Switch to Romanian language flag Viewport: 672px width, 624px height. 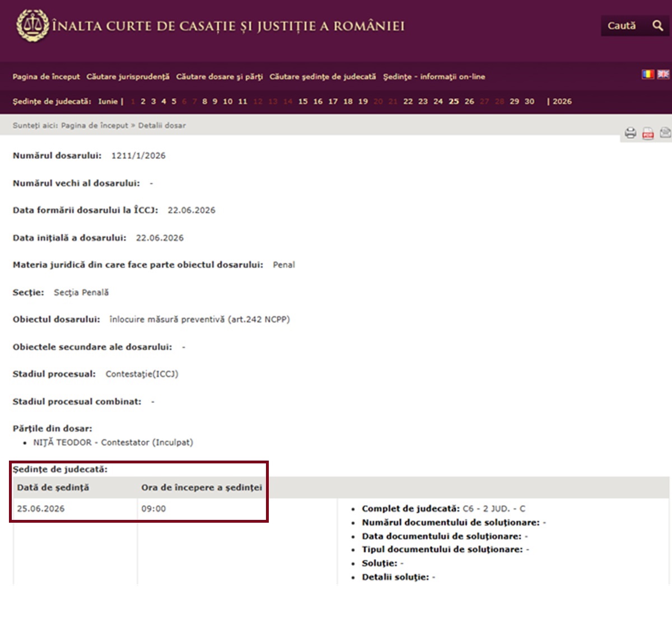(x=648, y=74)
